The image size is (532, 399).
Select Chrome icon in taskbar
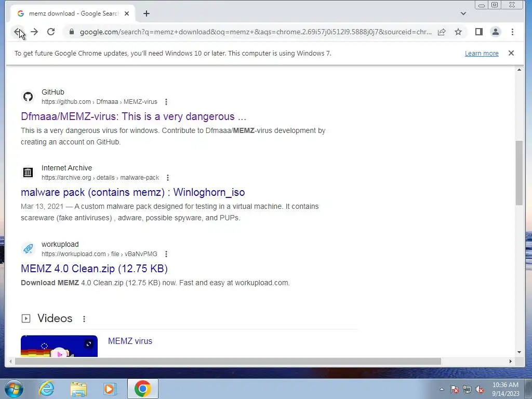coord(143,389)
